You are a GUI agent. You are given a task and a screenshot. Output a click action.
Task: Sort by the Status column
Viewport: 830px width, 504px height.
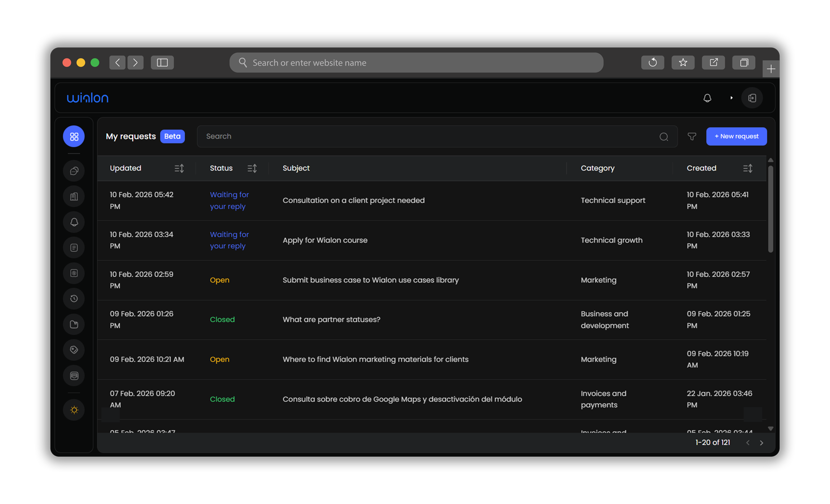point(252,169)
